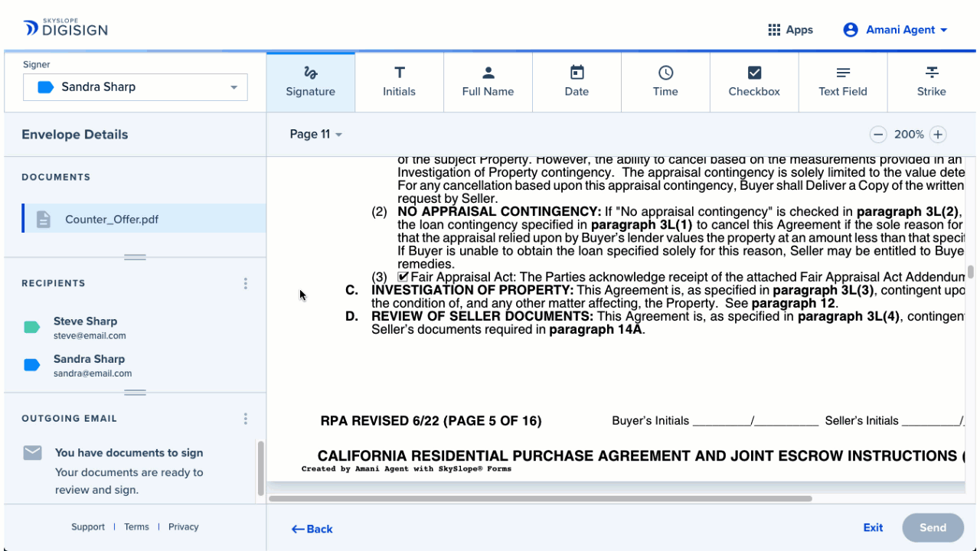This screenshot has width=980, height=551.
Task: Click the 200% zoom level value
Action: pos(909,135)
